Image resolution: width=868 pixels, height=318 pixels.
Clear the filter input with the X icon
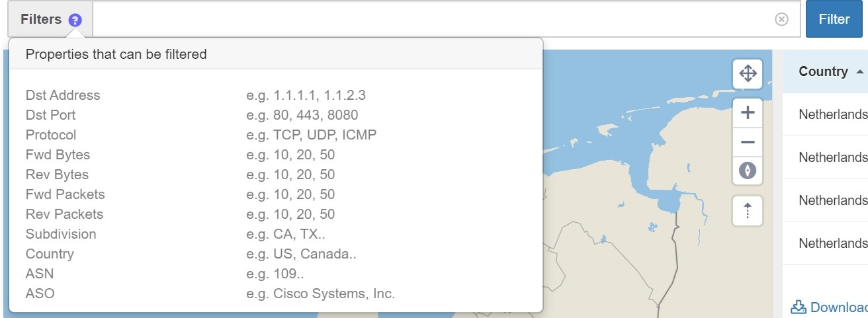click(x=781, y=19)
